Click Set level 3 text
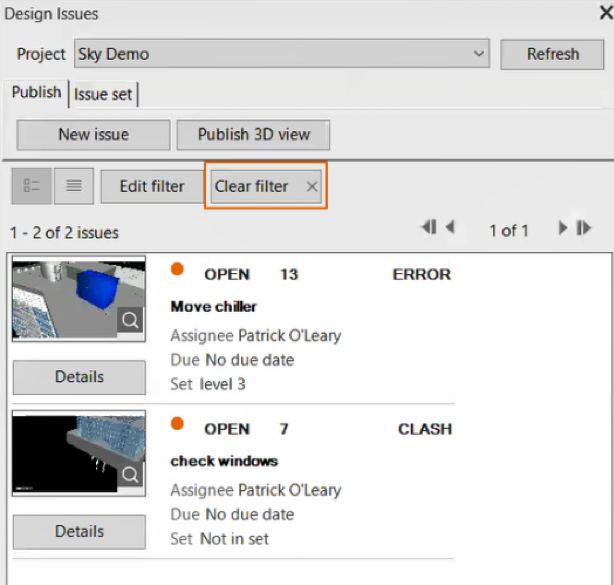 tap(208, 384)
